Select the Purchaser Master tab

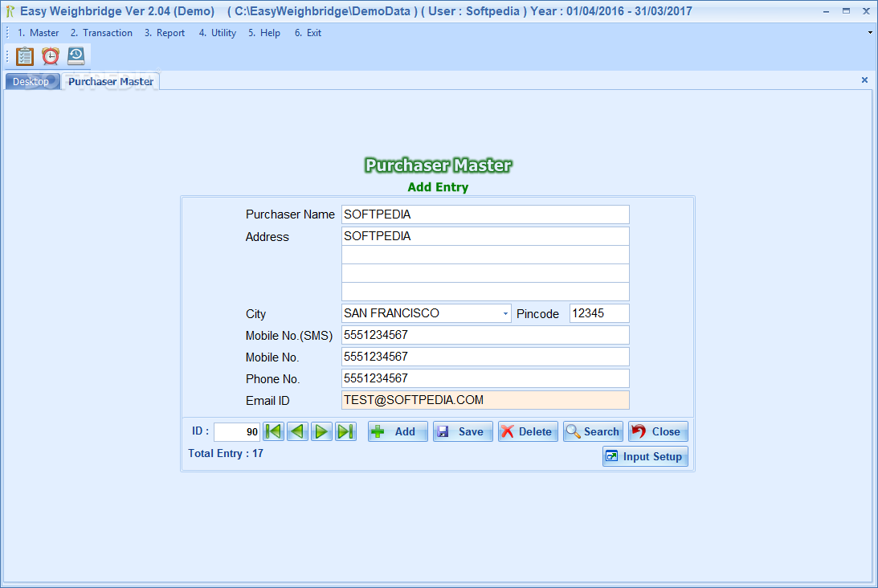111,82
